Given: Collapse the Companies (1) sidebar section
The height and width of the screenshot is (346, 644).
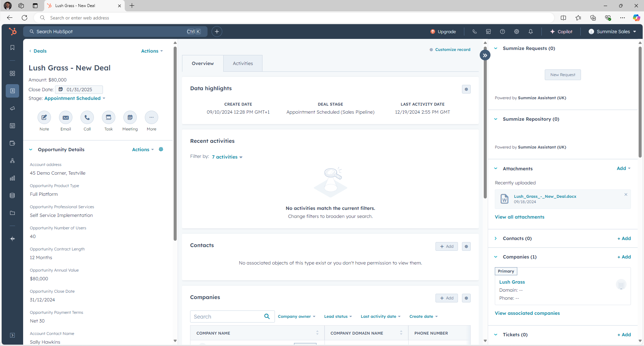Looking at the screenshot, I should [x=496, y=257].
